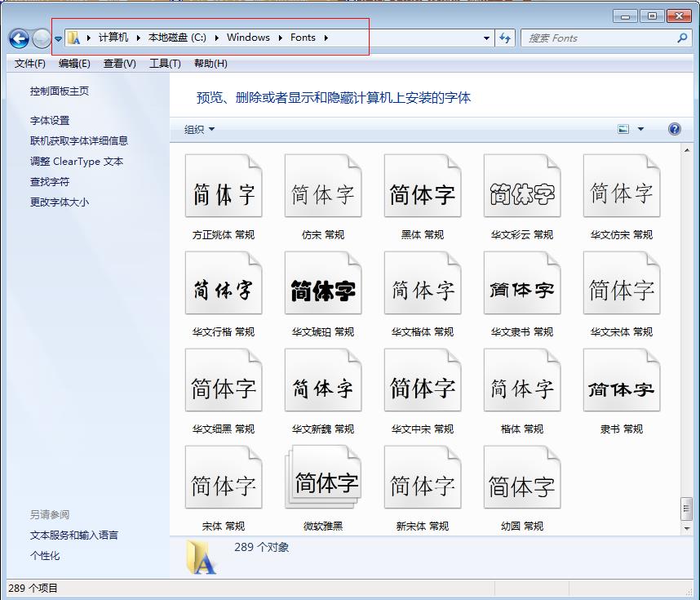
Task: Click the magnifier search icon
Action: pos(682,38)
